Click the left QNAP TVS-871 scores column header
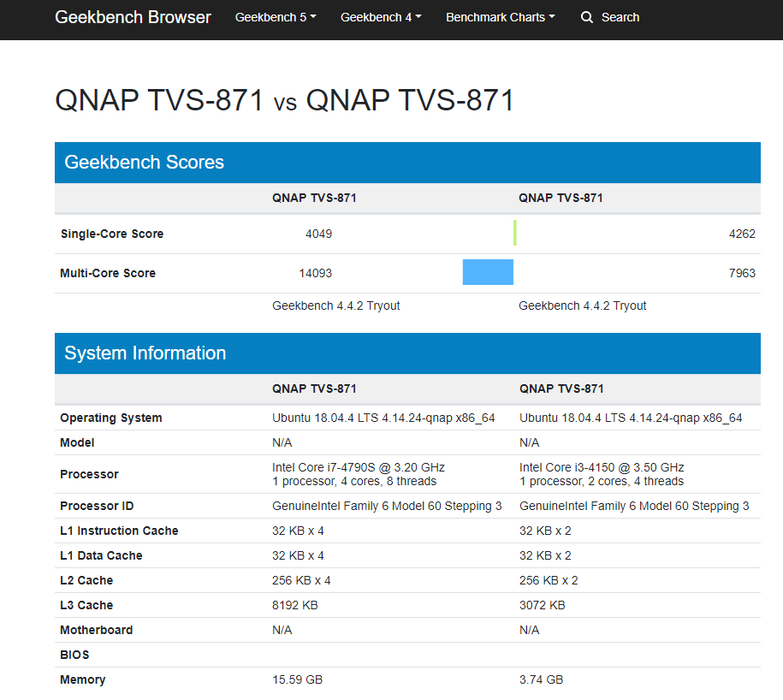Screen dimensions: 783x700 314,198
